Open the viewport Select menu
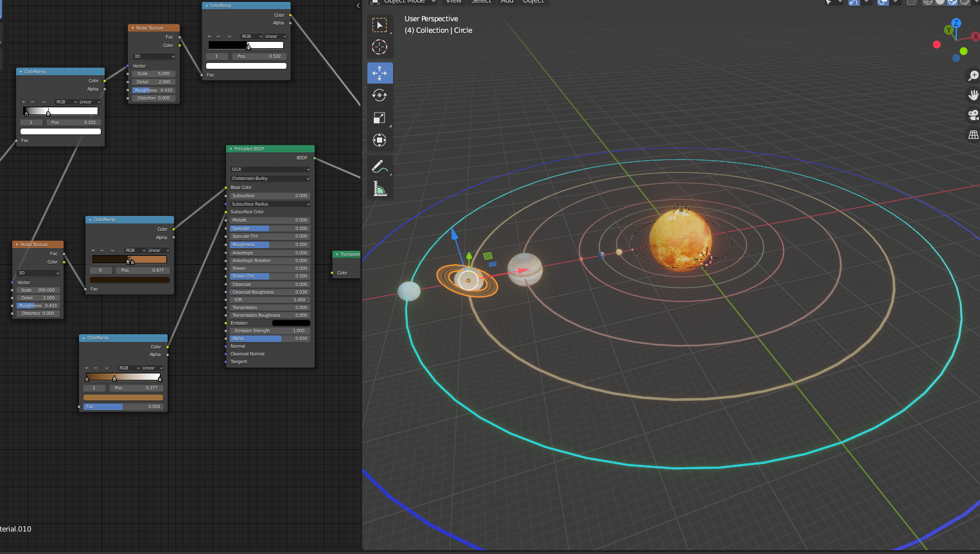The width and height of the screenshot is (980, 554). [481, 2]
